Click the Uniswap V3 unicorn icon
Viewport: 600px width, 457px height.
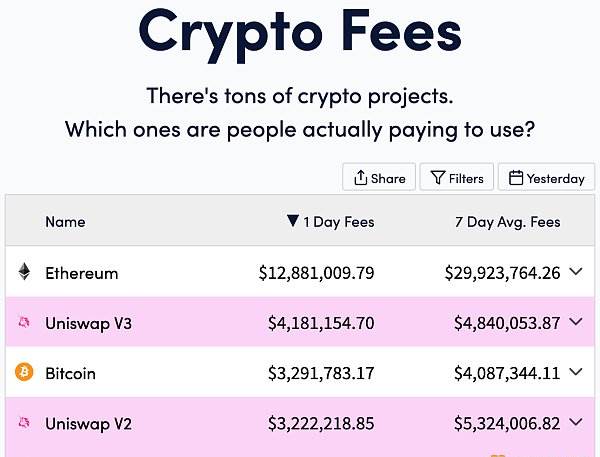(x=24, y=322)
